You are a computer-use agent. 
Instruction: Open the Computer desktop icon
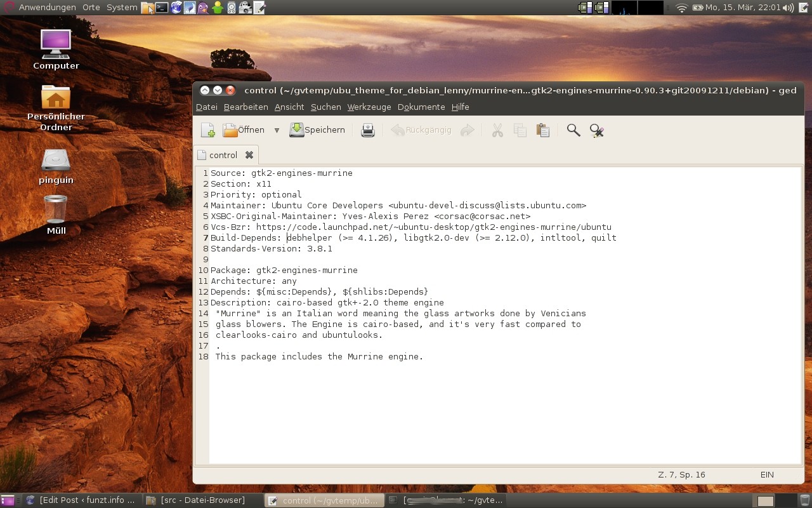tap(56, 48)
